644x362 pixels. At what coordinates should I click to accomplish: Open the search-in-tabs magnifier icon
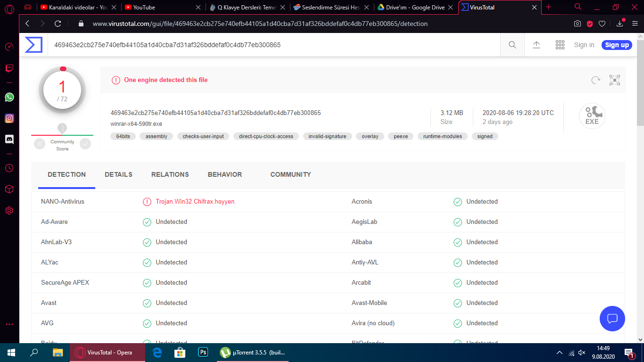pyautogui.click(x=578, y=7)
